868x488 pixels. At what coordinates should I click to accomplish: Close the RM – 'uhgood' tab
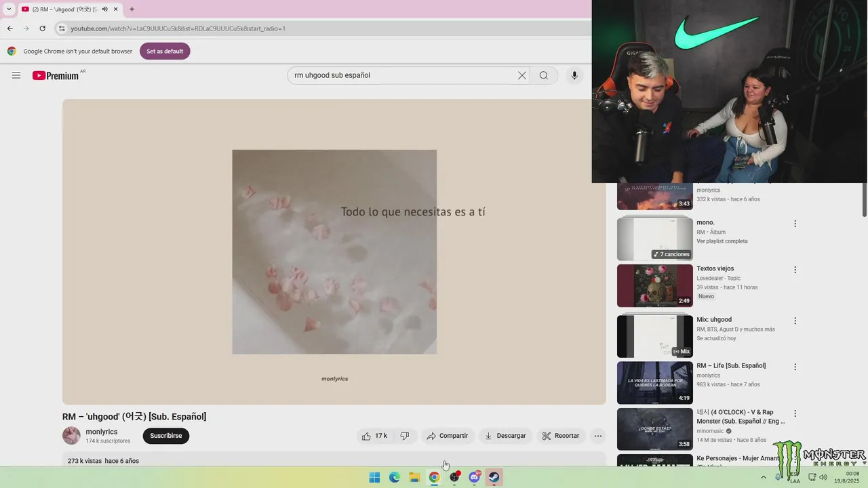pos(116,9)
